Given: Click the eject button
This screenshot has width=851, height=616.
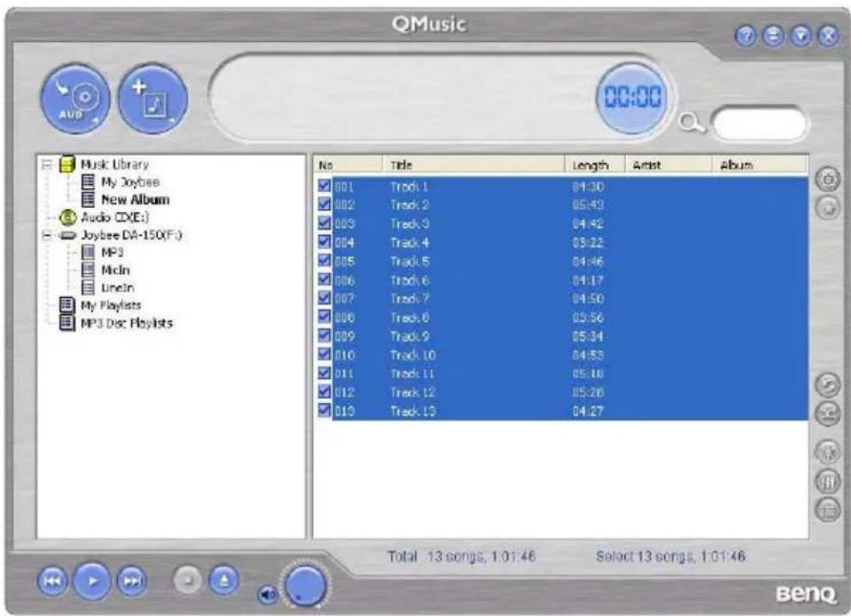Looking at the screenshot, I should coord(223,580).
